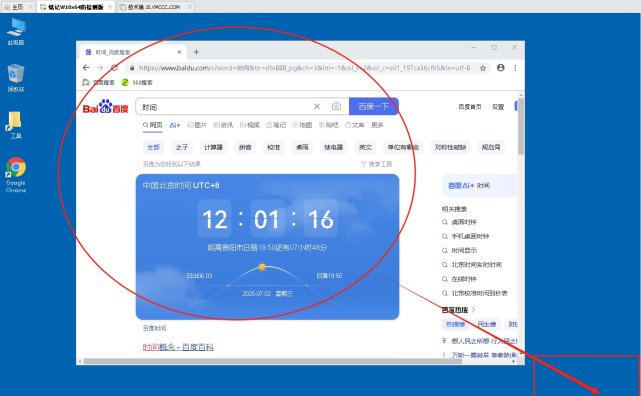Image resolution: width=641 pixels, height=396 pixels.
Task: Click the magnifier icon beside 时间显示
Action: click(445, 250)
